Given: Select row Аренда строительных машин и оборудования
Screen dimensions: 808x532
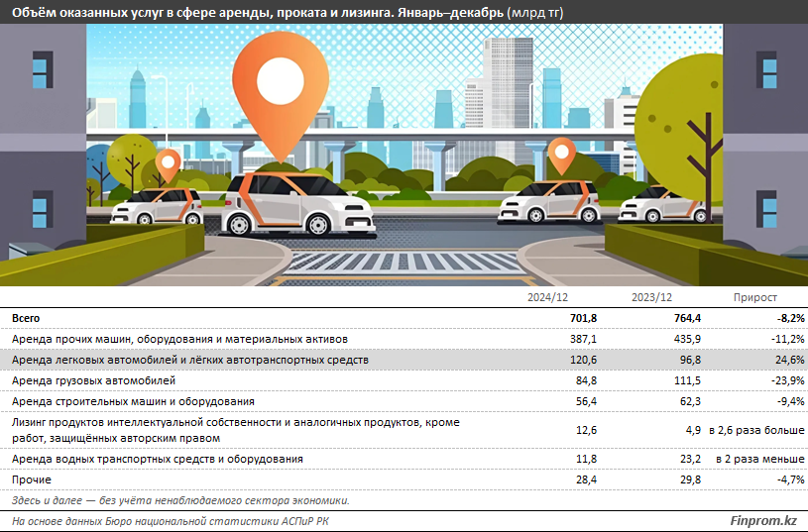Looking at the screenshot, I should (x=404, y=401).
